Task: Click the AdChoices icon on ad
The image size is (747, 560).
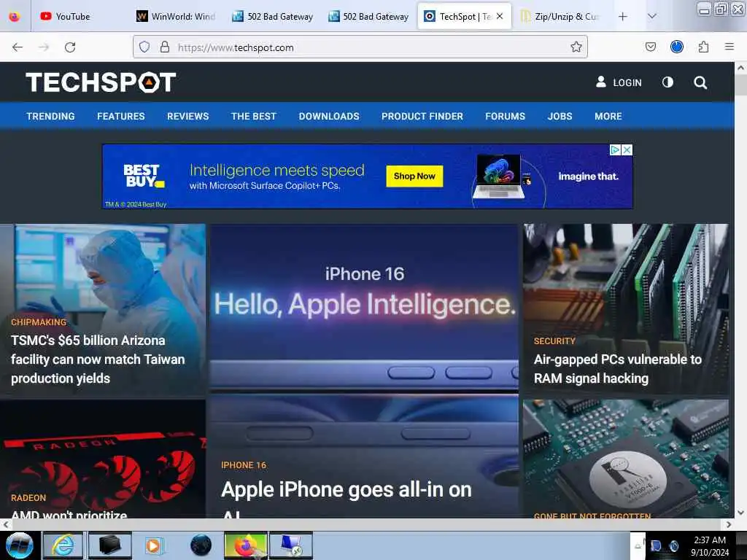Action: [615, 150]
